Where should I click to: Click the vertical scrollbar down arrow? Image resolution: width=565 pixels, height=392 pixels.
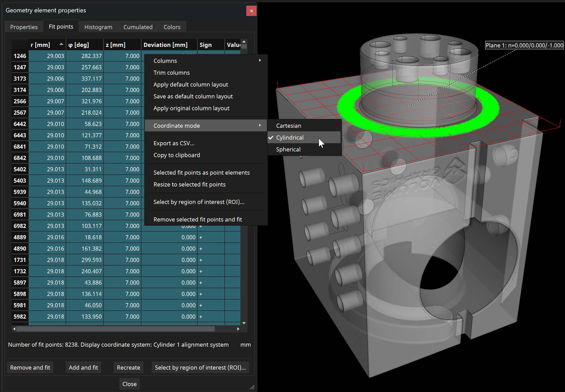point(244,323)
